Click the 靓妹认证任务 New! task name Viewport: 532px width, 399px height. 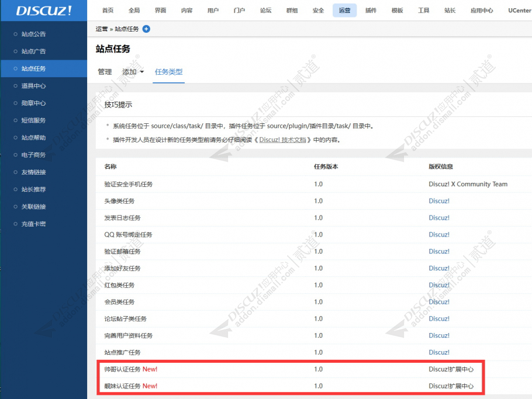pos(130,386)
